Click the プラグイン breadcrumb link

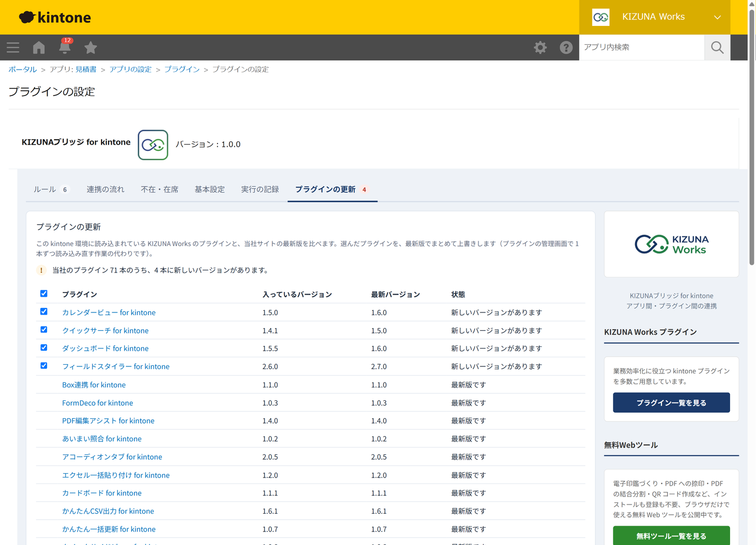[x=182, y=70]
